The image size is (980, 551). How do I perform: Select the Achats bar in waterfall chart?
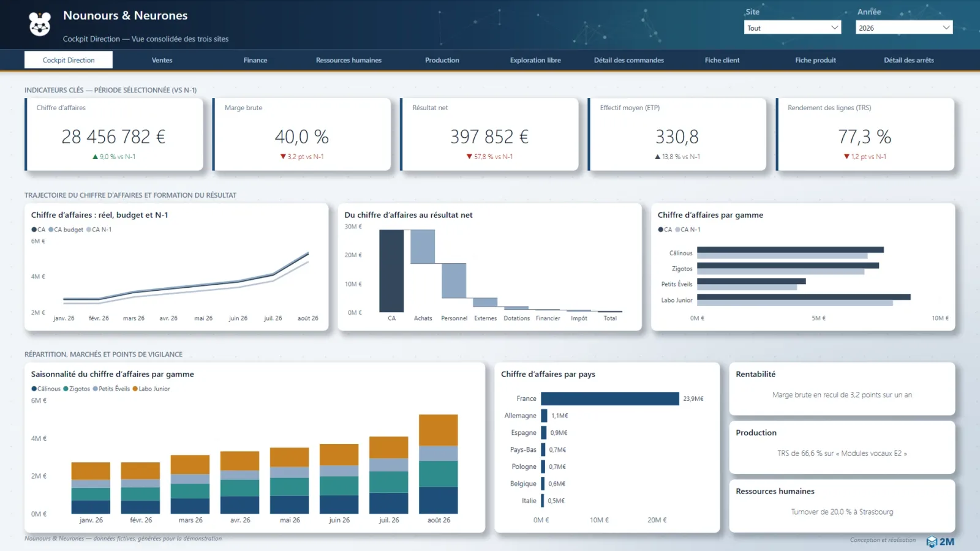click(x=423, y=247)
